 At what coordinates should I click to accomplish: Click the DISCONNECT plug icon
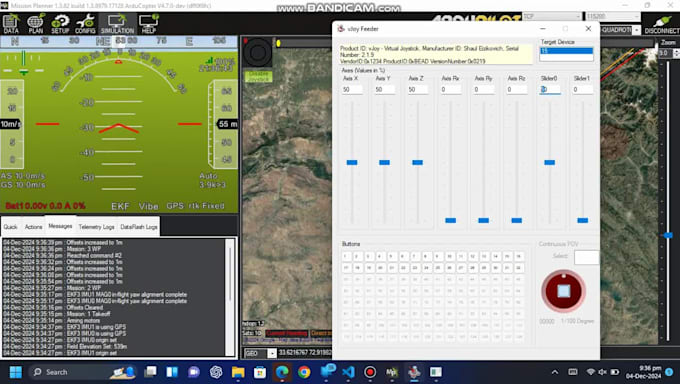pyautogui.click(x=661, y=24)
